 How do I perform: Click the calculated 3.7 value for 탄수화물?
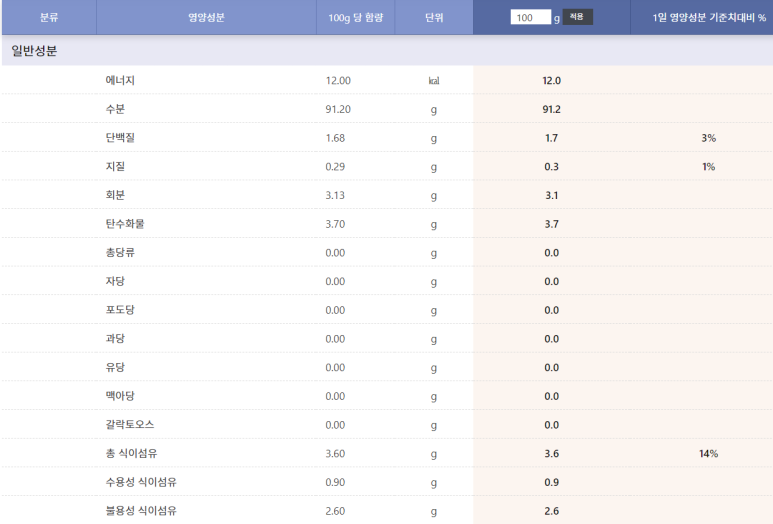[552, 224]
